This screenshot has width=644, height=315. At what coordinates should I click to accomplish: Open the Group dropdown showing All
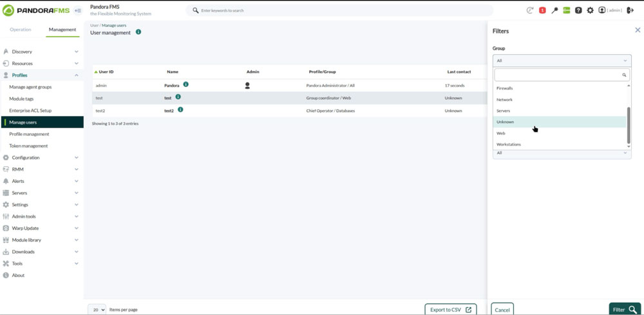pos(562,61)
